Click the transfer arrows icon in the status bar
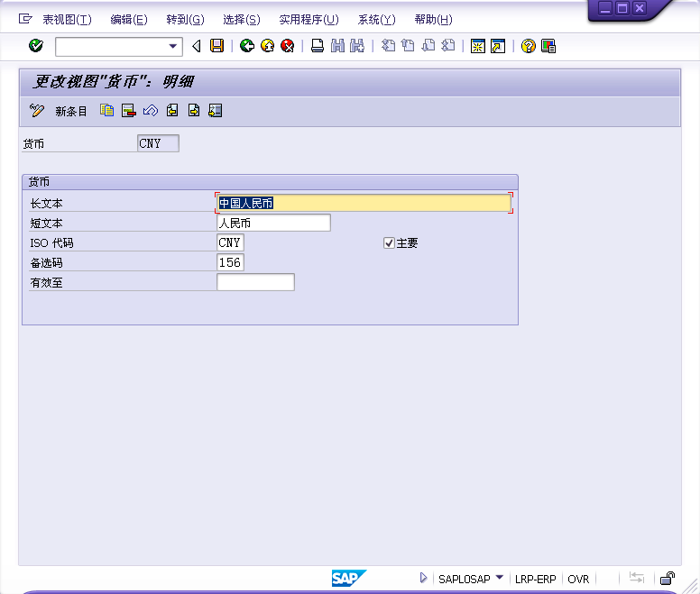 (x=637, y=578)
